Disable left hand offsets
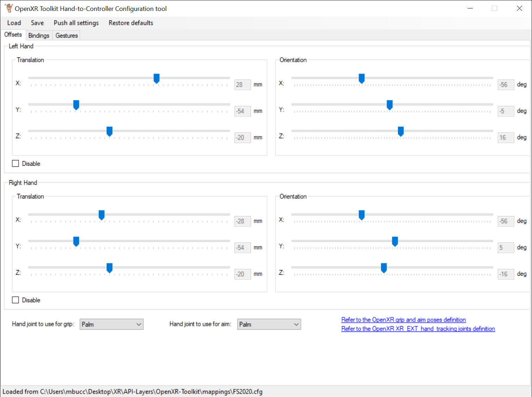Screen dimensions: 532x397 pyautogui.click(x=15, y=163)
